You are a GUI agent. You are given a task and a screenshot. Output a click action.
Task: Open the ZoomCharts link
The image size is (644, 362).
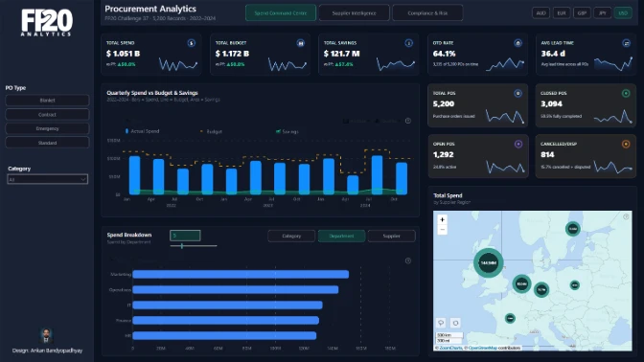click(x=450, y=348)
